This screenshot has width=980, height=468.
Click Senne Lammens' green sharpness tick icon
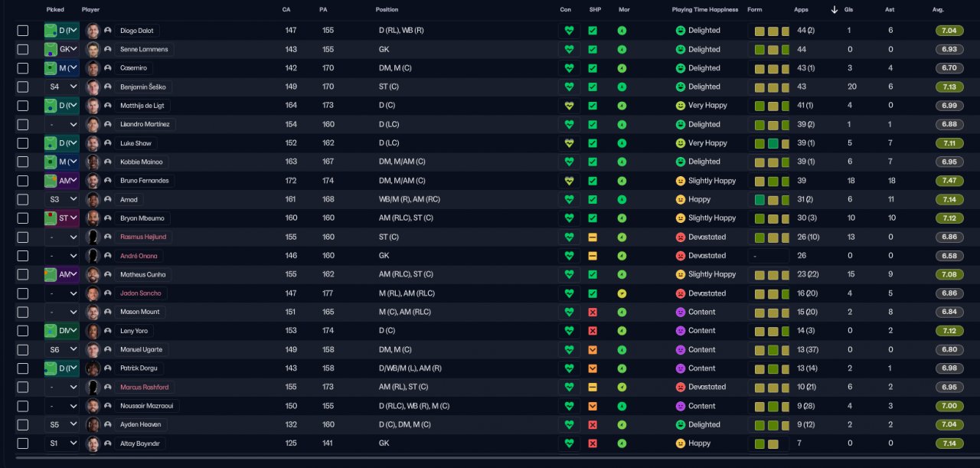593,49
